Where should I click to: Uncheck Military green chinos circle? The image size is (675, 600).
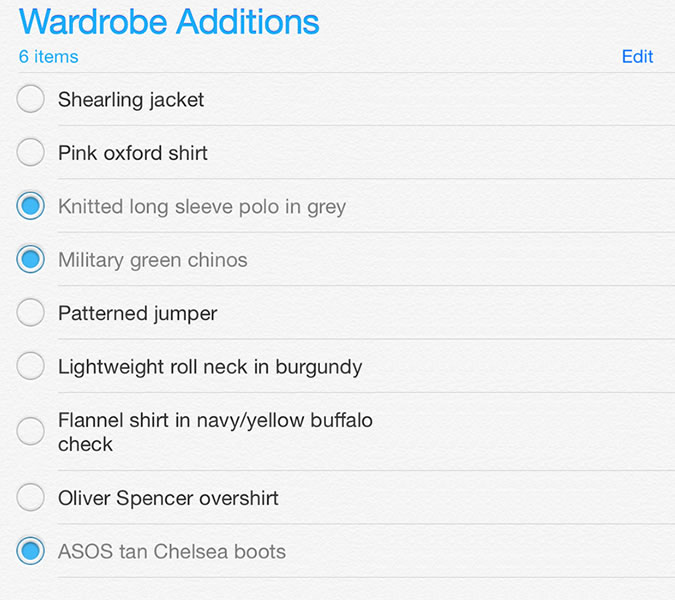(30, 259)
